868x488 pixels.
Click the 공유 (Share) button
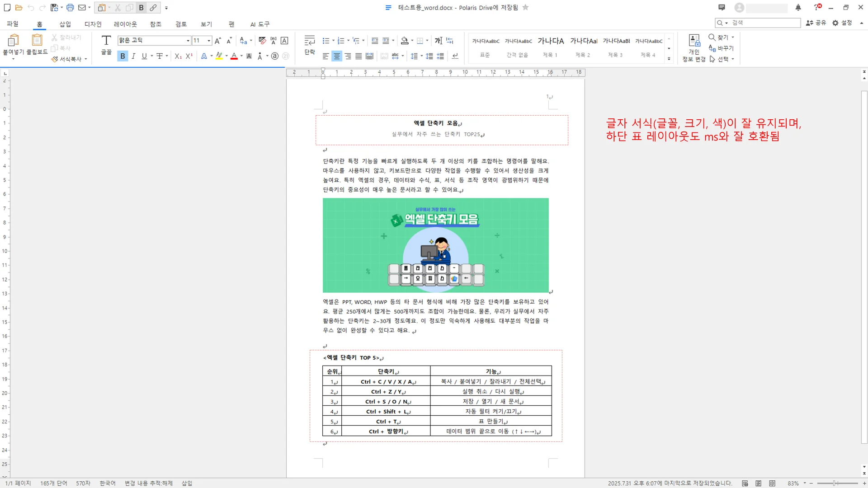pos(816,23)
